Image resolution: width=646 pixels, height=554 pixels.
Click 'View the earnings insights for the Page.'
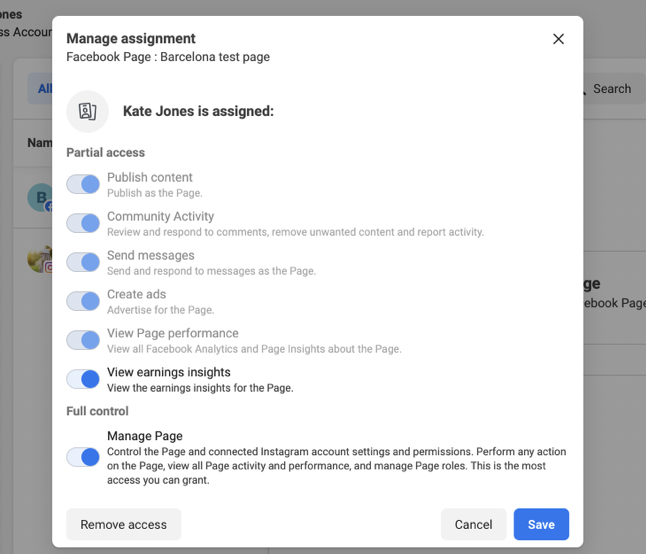[200, 388]
